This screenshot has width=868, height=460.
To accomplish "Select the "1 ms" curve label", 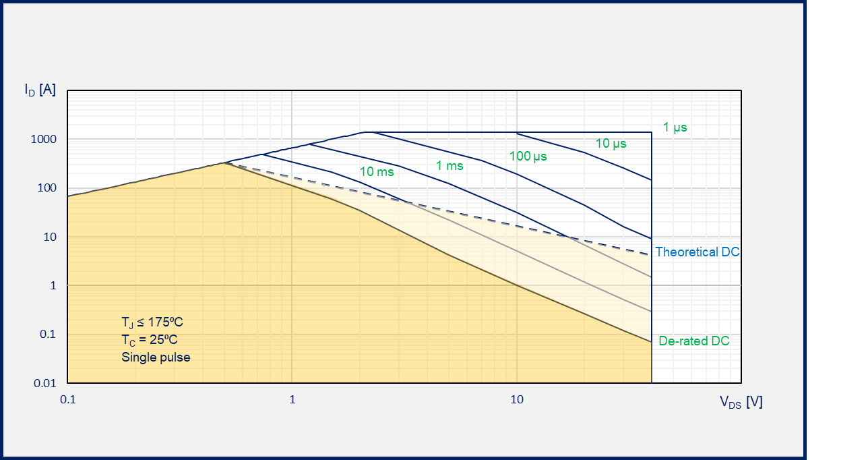I will pyautogui.click(x=449, y=165).
